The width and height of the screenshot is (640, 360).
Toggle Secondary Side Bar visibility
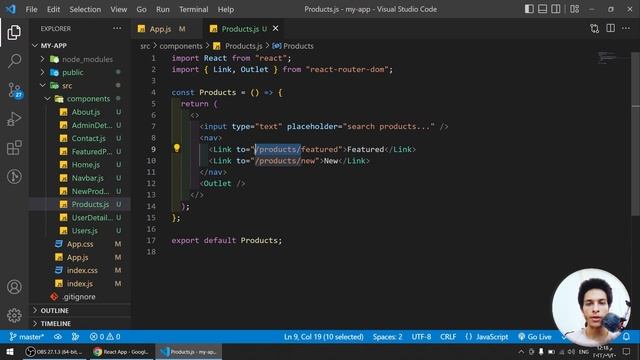tap(556, 9)
